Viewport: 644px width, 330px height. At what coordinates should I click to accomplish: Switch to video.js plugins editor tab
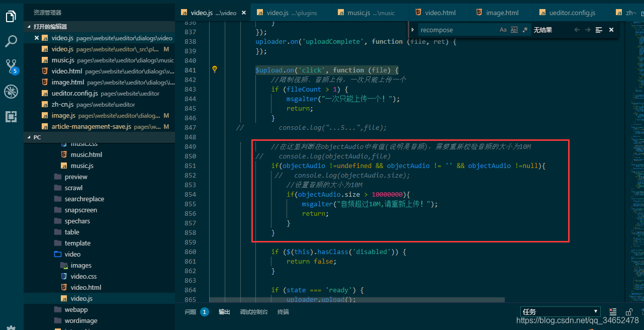pos(292,13)
